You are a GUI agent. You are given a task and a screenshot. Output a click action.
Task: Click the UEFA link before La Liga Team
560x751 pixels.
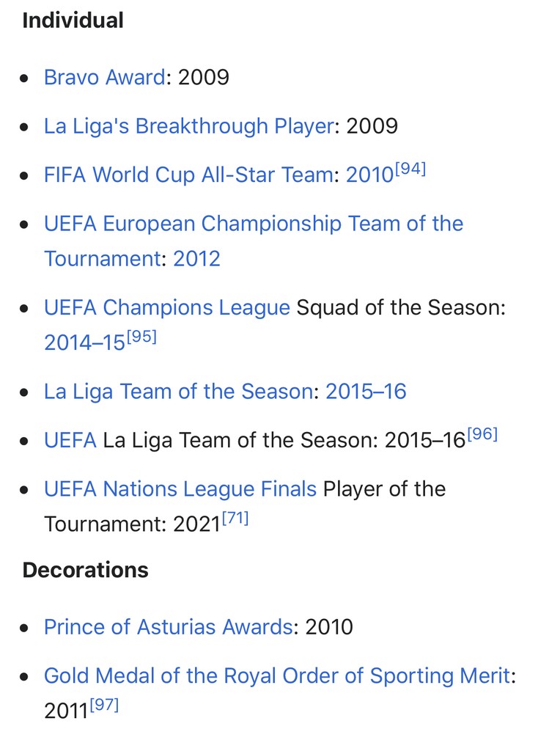point(70,440)
